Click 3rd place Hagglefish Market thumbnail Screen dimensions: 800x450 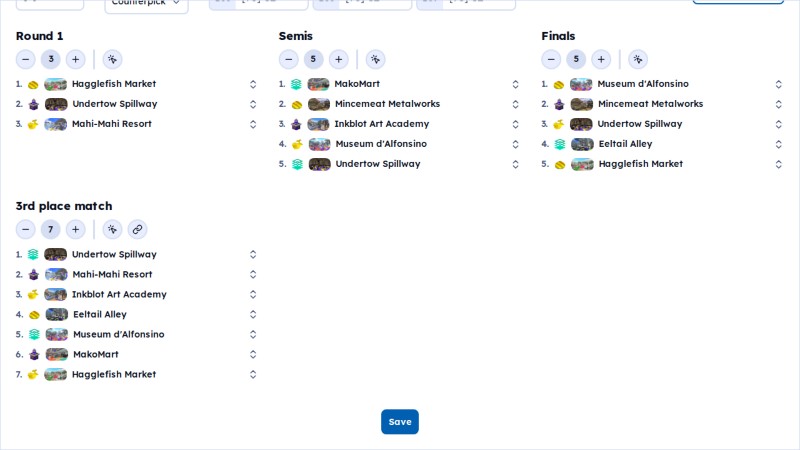(x=56, y=374)
